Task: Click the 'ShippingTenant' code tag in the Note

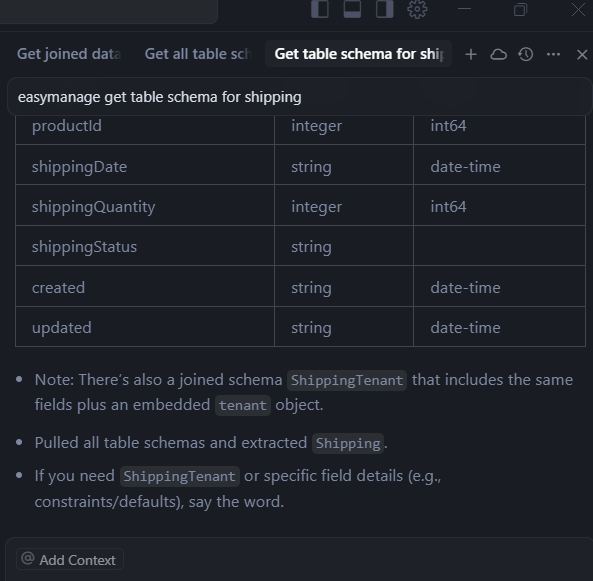Action: coord(347,380)
